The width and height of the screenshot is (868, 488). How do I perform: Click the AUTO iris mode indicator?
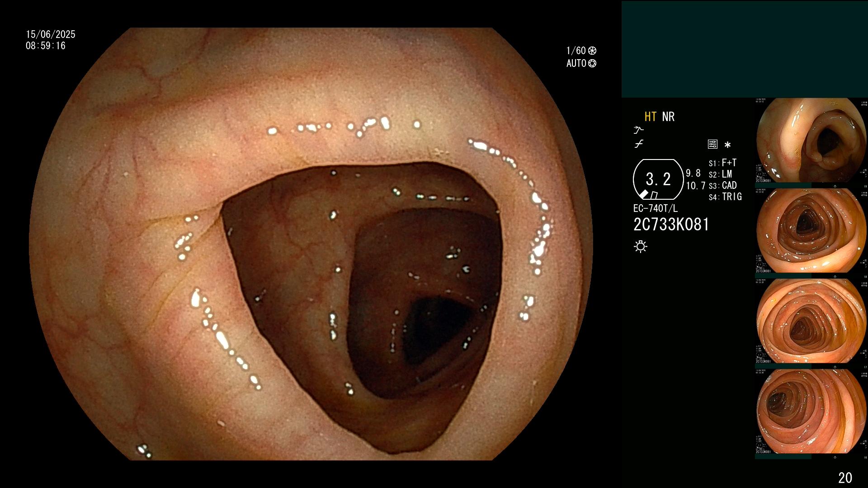tap(581, 63)
